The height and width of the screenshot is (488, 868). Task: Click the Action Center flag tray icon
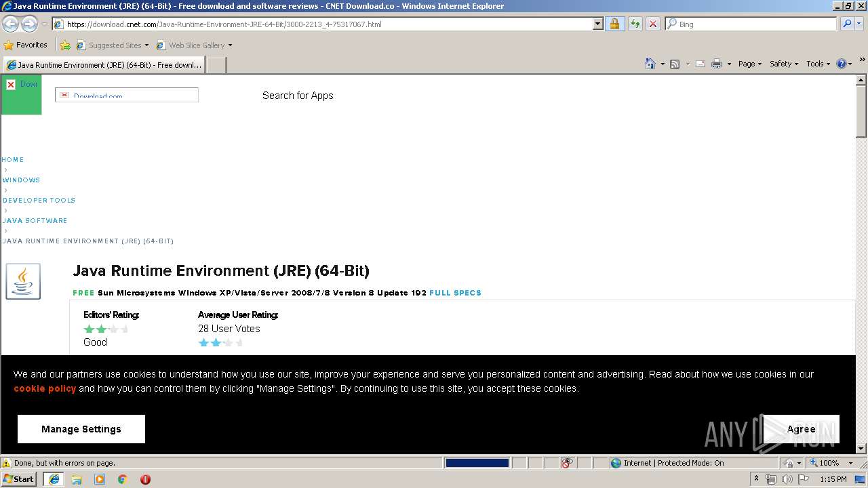[803, 479]
